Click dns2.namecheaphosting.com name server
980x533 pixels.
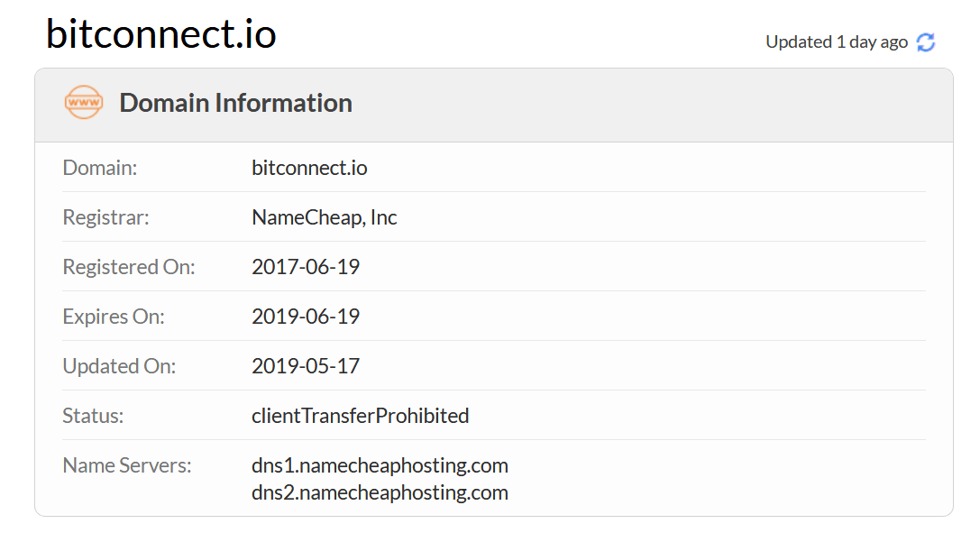coord(380,492)
